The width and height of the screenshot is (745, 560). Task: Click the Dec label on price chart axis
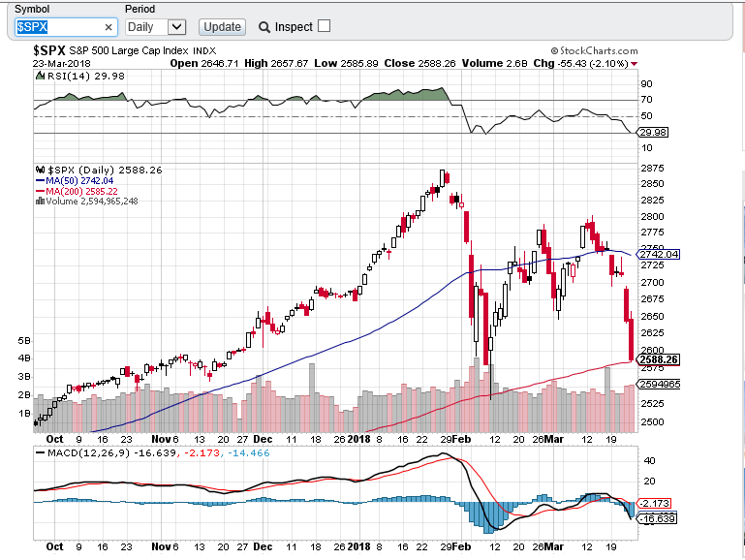[x=263, y=439]
